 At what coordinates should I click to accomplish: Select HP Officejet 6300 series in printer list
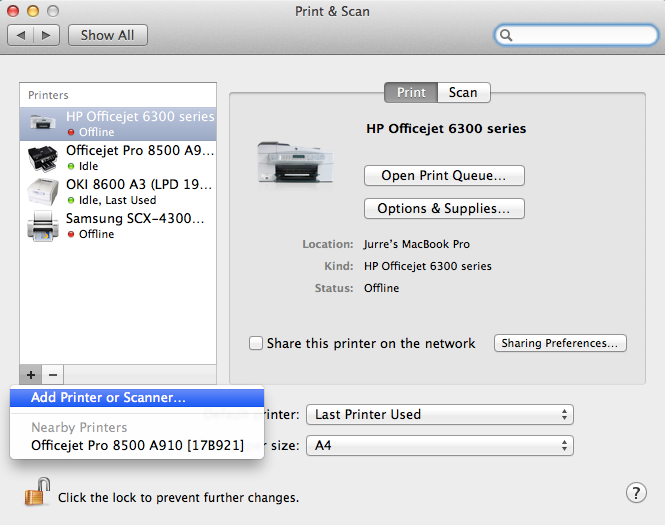click(118, 124)
